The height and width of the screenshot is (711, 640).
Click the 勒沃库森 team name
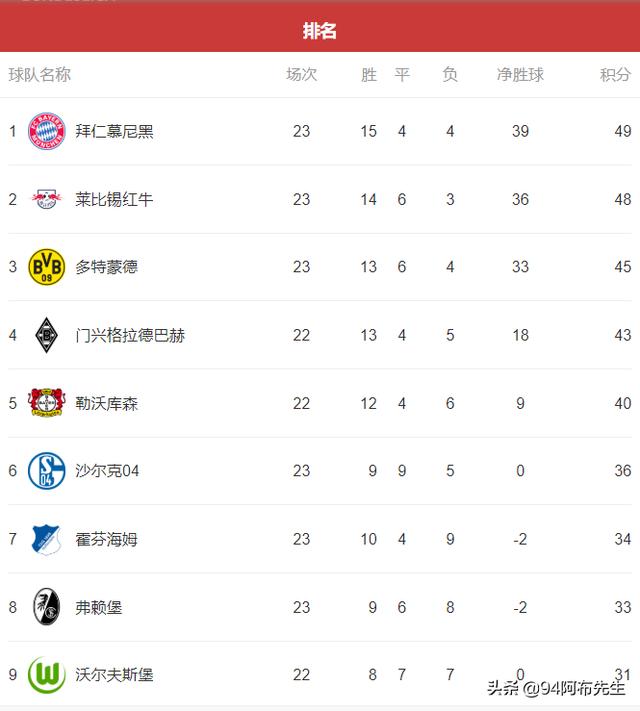click(x=107, y=404)
